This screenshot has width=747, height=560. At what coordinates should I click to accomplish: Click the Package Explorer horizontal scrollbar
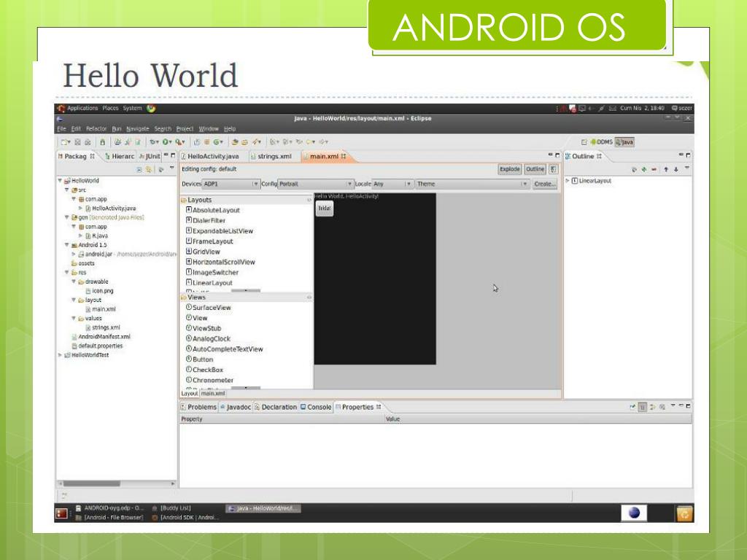pyautogui.click(x=117, y=484)
